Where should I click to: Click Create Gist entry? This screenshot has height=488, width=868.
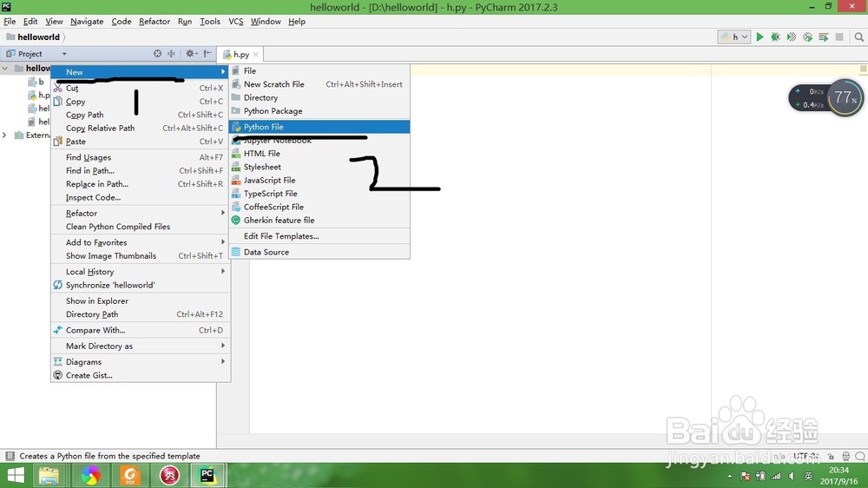tap(141, 376)
